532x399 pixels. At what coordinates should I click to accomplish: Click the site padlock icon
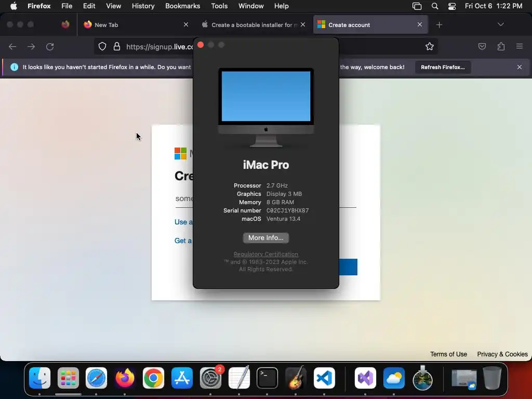pos(117,46)
